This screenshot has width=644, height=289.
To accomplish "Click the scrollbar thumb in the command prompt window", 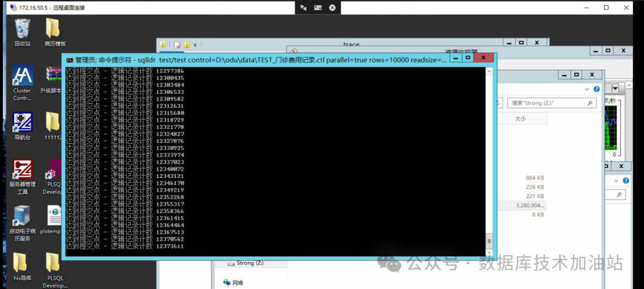I will coord(489,241).
